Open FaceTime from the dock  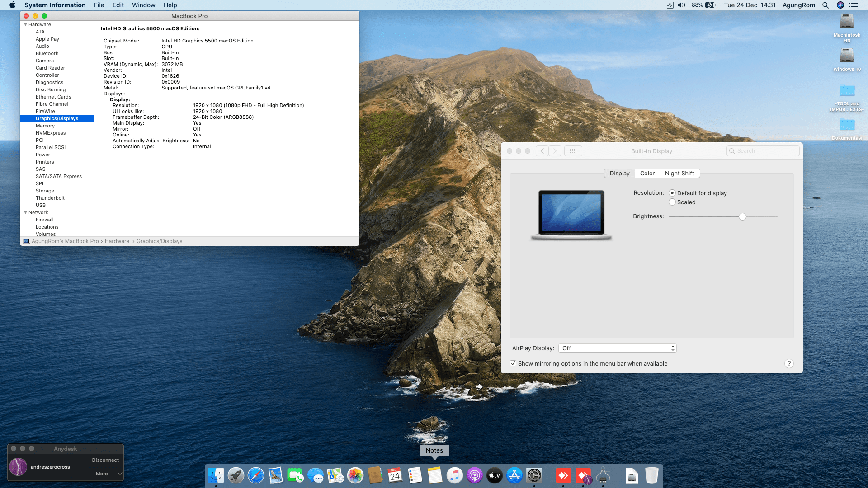point(296,475)
